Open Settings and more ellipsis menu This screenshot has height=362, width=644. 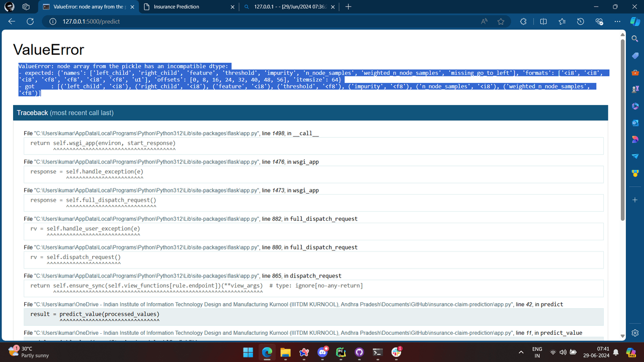tap(617, 22)
